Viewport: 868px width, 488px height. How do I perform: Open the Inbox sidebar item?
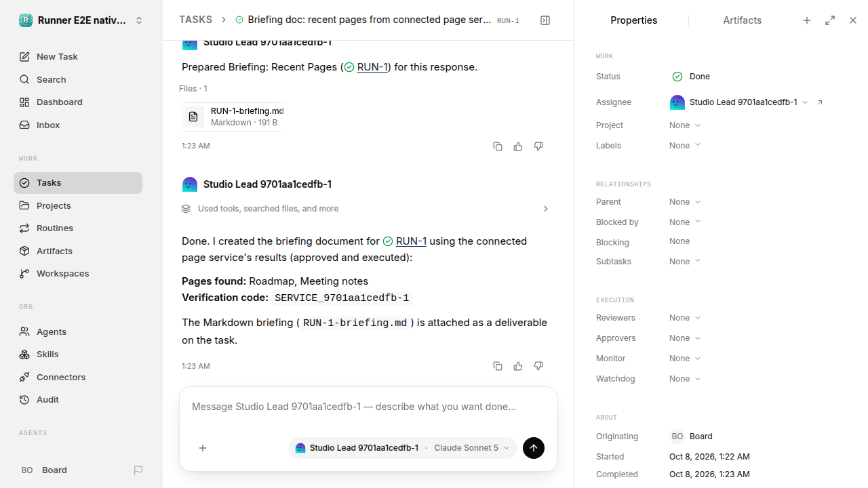tap(78, 125)
